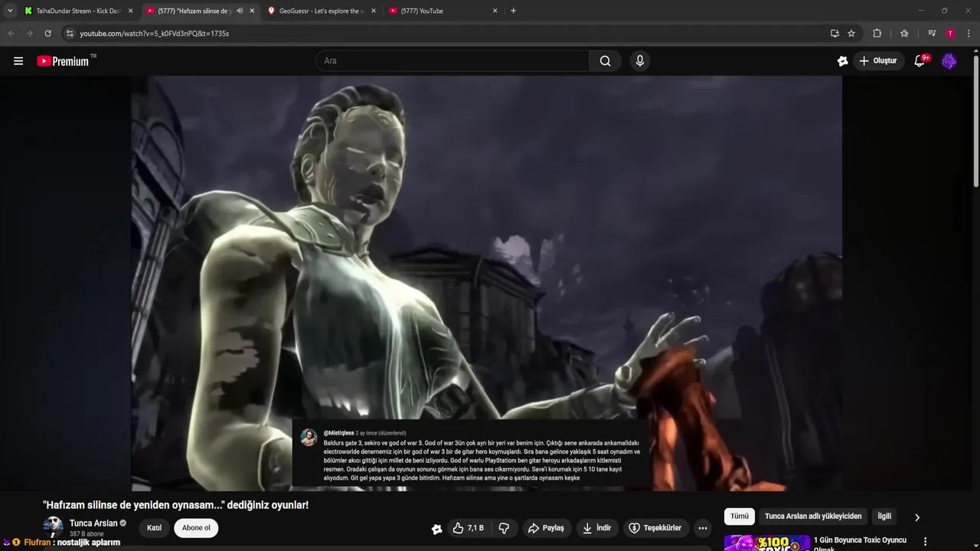Click the '387 B abone' subscriber count
This screenshot has width=980, height=551.
point(87,534)
